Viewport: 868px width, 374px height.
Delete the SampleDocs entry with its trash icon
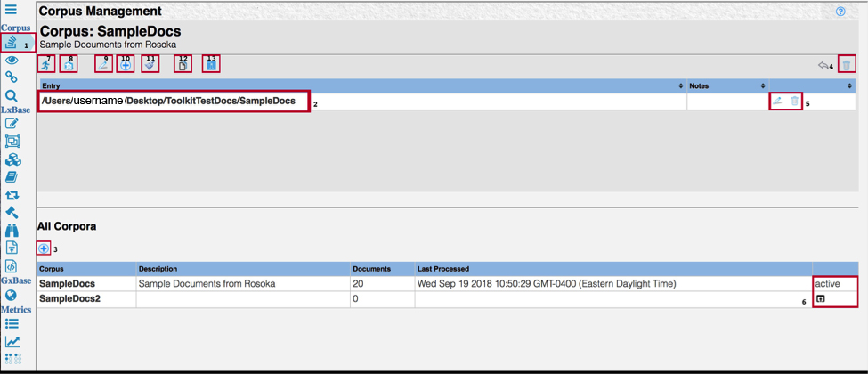794,101
